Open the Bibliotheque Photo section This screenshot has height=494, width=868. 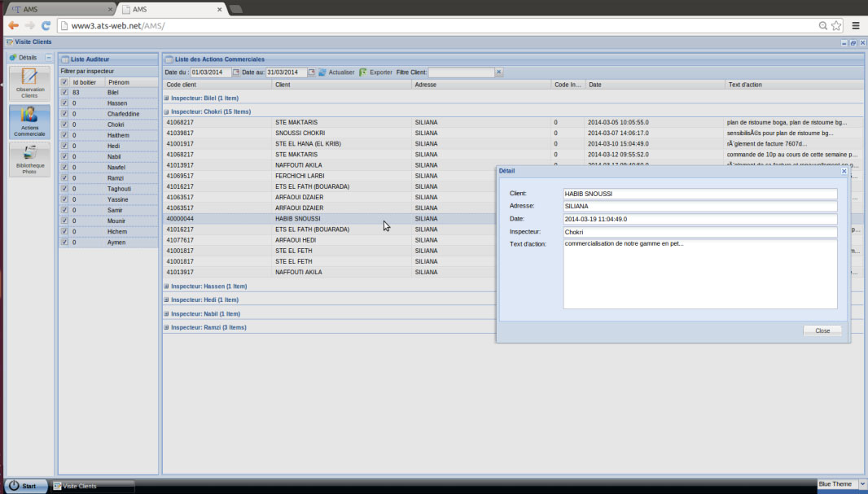[29, 159]
